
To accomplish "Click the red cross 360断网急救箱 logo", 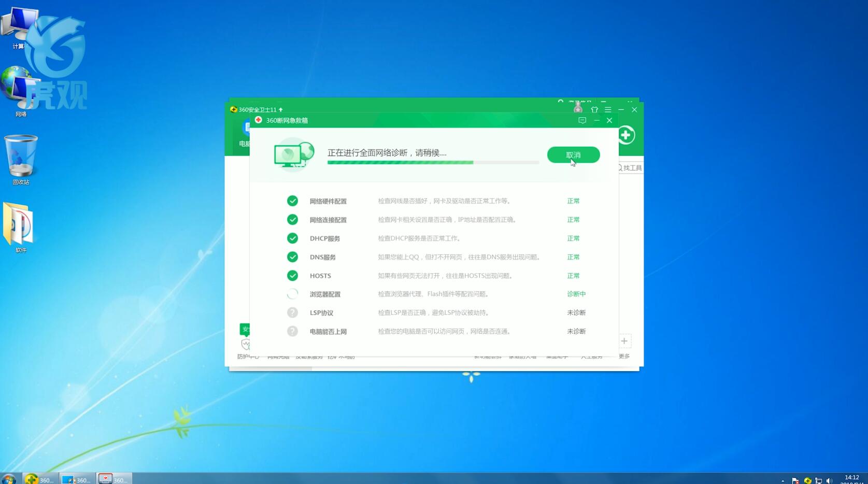I will click(258, 120).
